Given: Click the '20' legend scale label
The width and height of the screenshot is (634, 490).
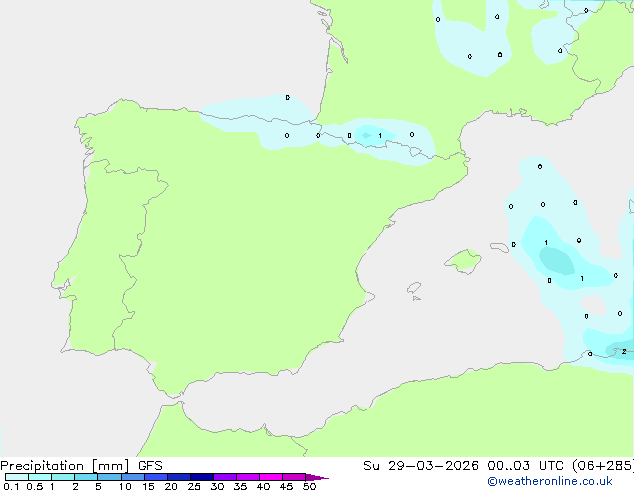Looking at the screenshot, I should tap(171, 486).
